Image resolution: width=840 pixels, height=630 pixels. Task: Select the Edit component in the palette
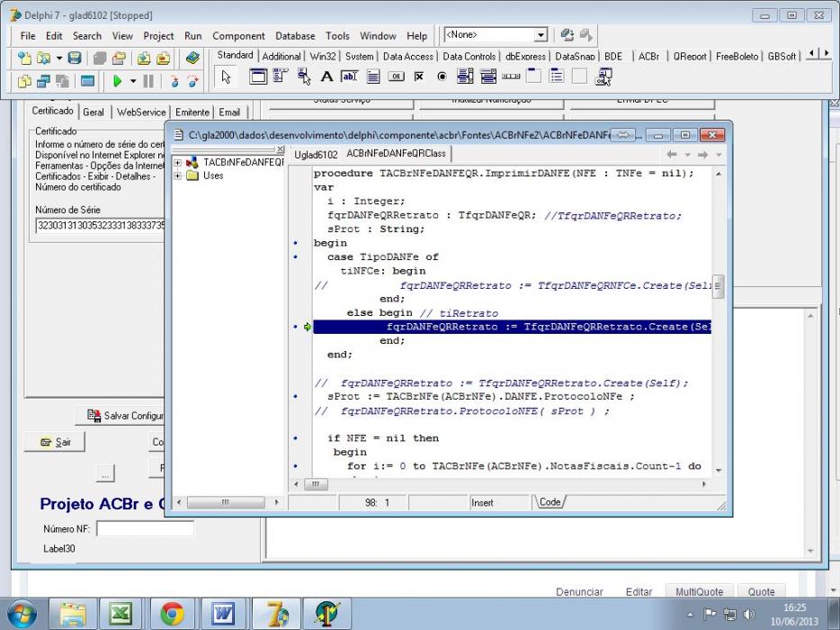pyautogui.click(x=349, y=76)
